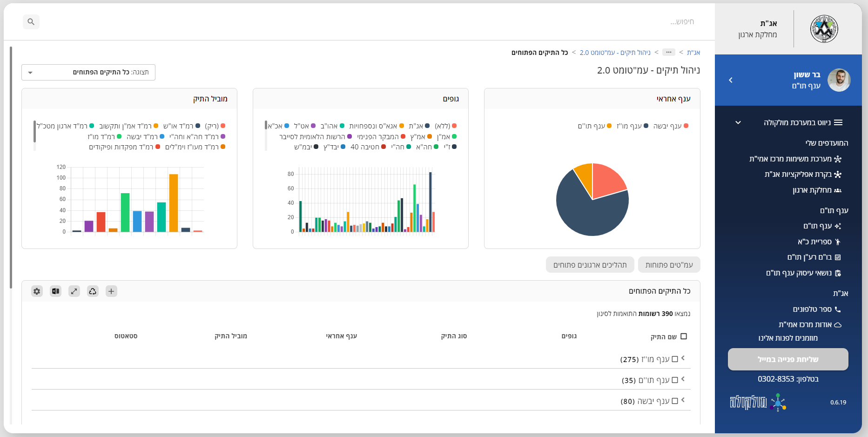Toggle רמ"ד או"ש legend item
The height and width of the screenshot is (437, 868).
tap(182, 126)
